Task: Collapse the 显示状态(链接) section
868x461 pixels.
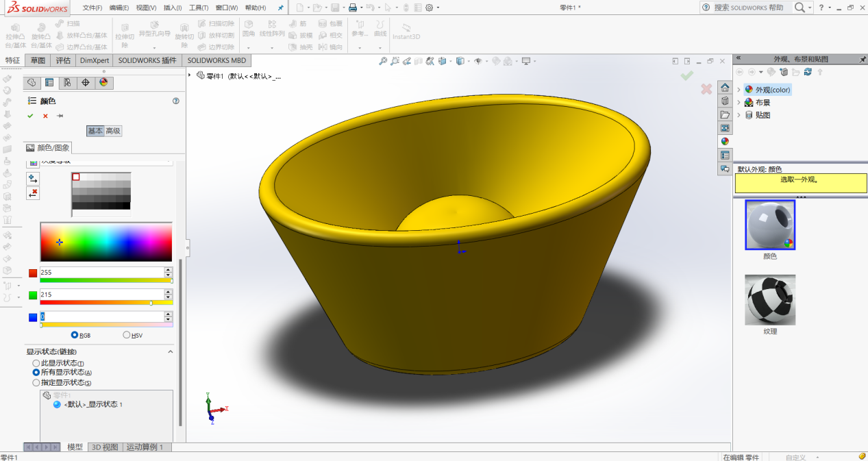Action: (x=171, y=351)
